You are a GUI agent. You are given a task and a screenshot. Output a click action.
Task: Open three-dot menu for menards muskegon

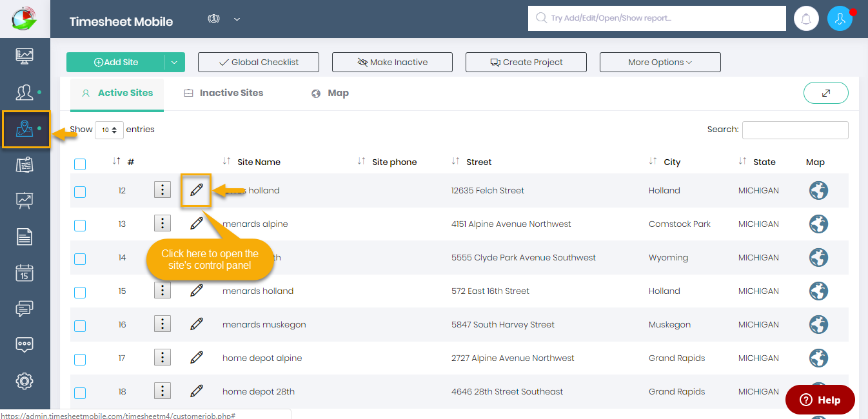163,324
